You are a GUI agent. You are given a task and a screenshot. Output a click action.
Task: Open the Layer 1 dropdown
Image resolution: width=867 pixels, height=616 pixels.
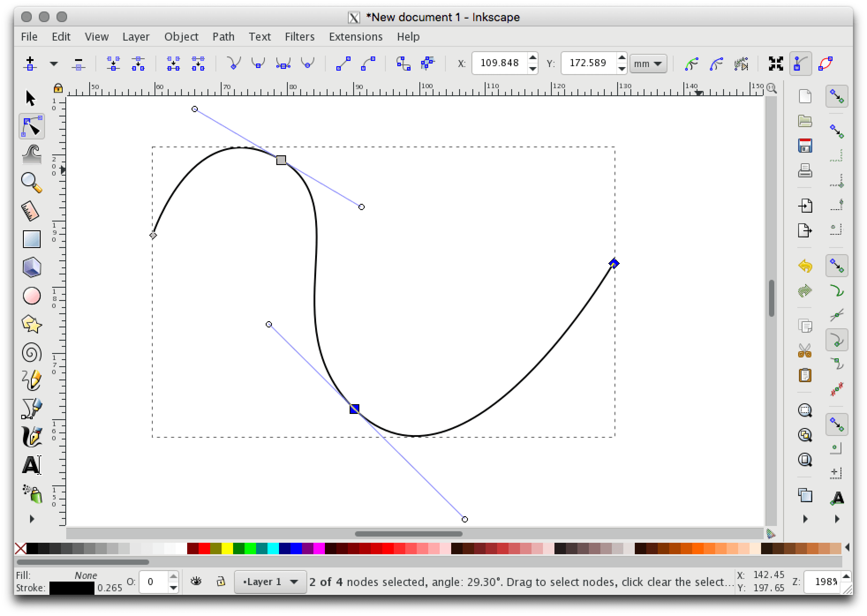pos(270,582)
